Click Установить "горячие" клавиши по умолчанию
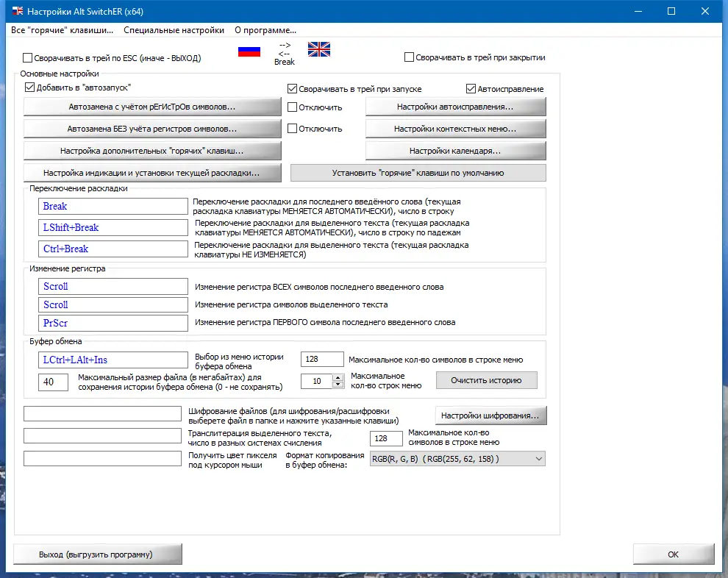The height and width of the screenshot is (578, 728). pyautogui.click(x=418, y=173)
